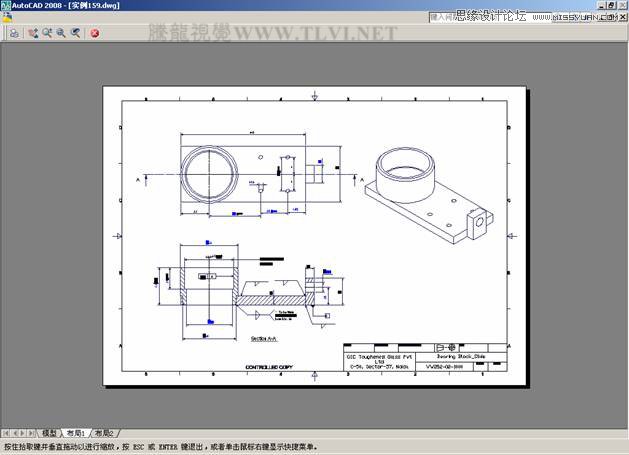629x455 pixels.
Task: Jump to first layout tab using arrow
Action: tap(6, 433)
